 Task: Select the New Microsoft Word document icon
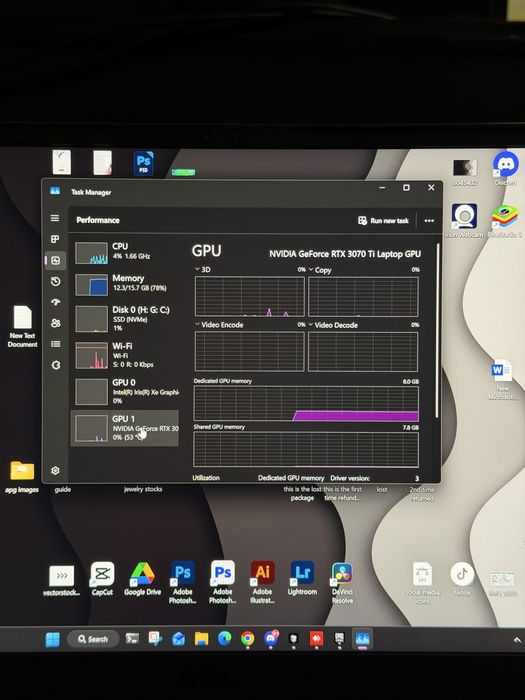502,379
